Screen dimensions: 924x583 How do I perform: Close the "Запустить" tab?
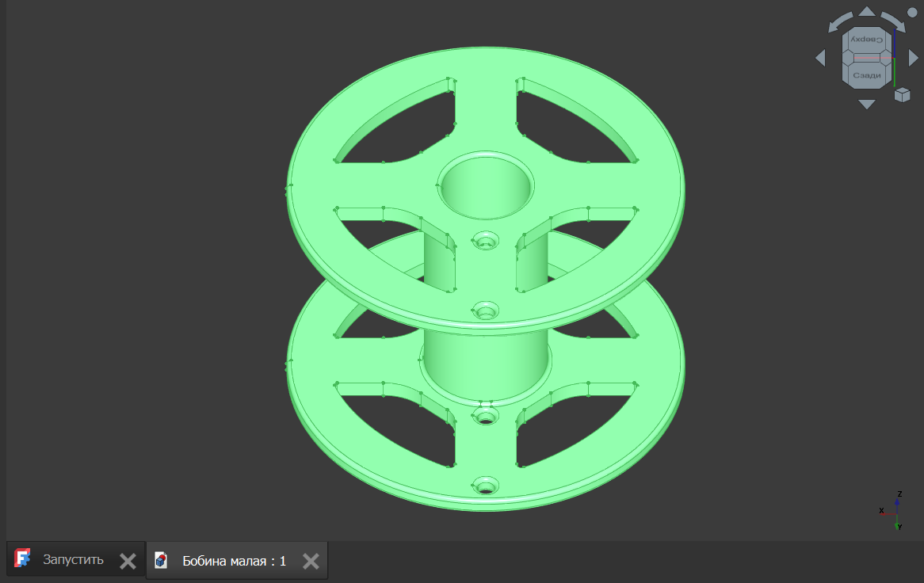coord(128,561)
